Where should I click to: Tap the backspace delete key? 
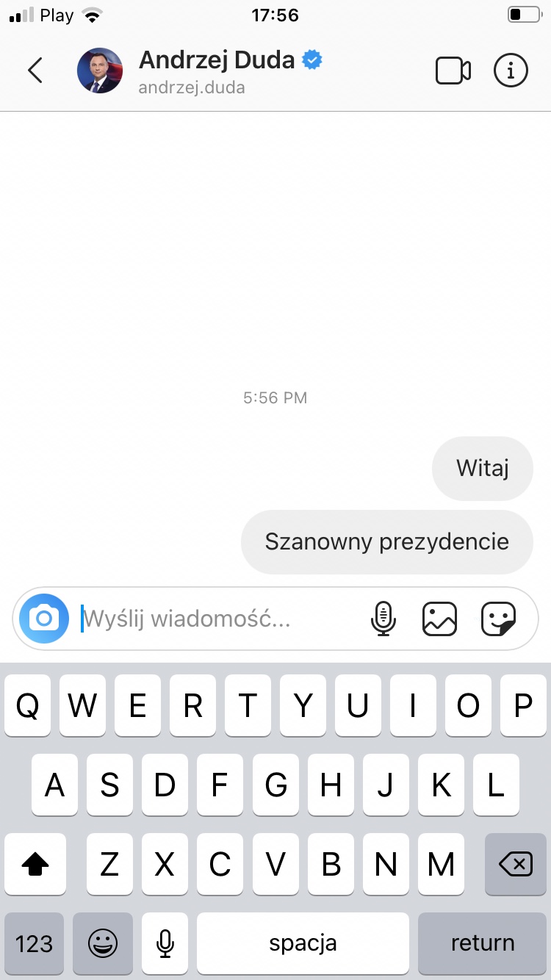point(516,865)
